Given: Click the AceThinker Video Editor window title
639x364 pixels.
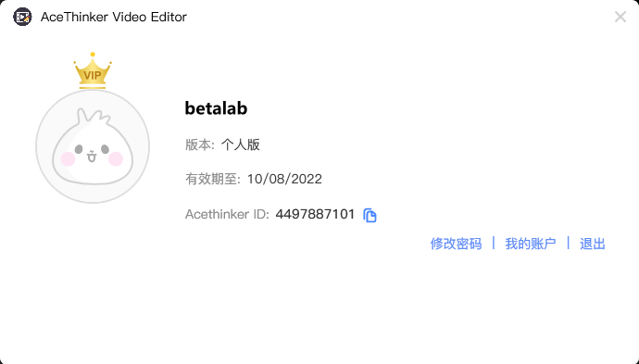Looking at the screenshot, I should coord(114,17).
